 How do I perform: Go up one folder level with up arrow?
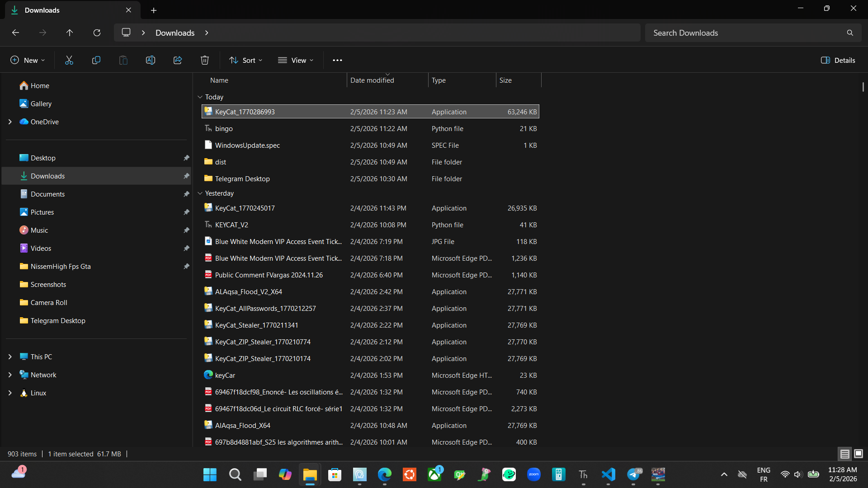(x=70, y=33)
